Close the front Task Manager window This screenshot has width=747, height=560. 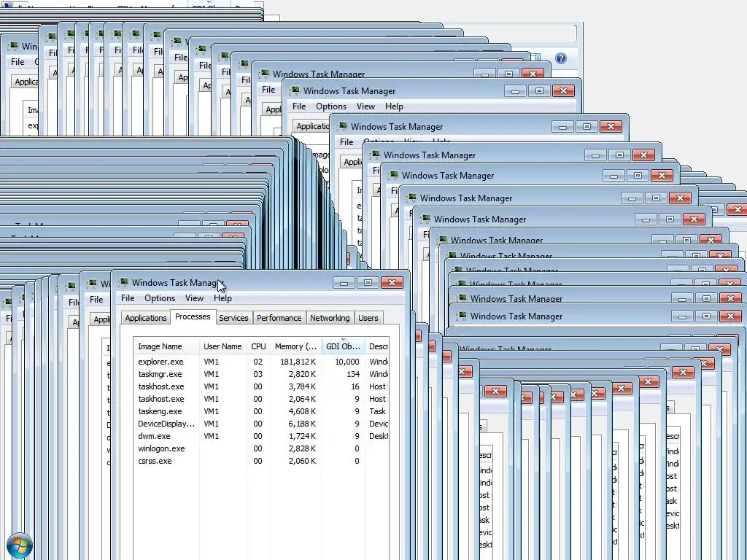pos(392,283)
